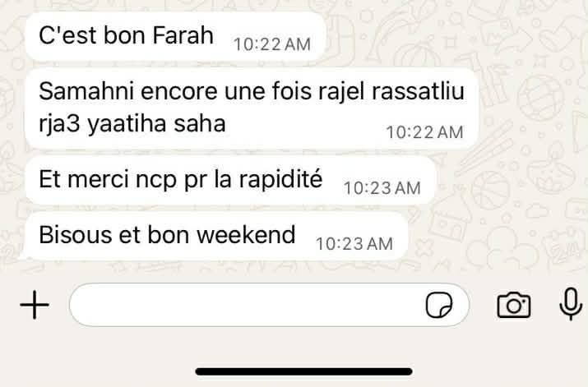The width and height of the screenshot is (588, 387).
Task: Open the plus attachment menu
Action: [35, 305]
